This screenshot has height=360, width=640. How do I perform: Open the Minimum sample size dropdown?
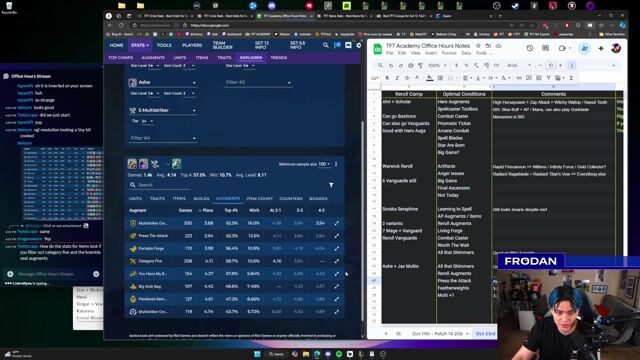coord(324,164)
